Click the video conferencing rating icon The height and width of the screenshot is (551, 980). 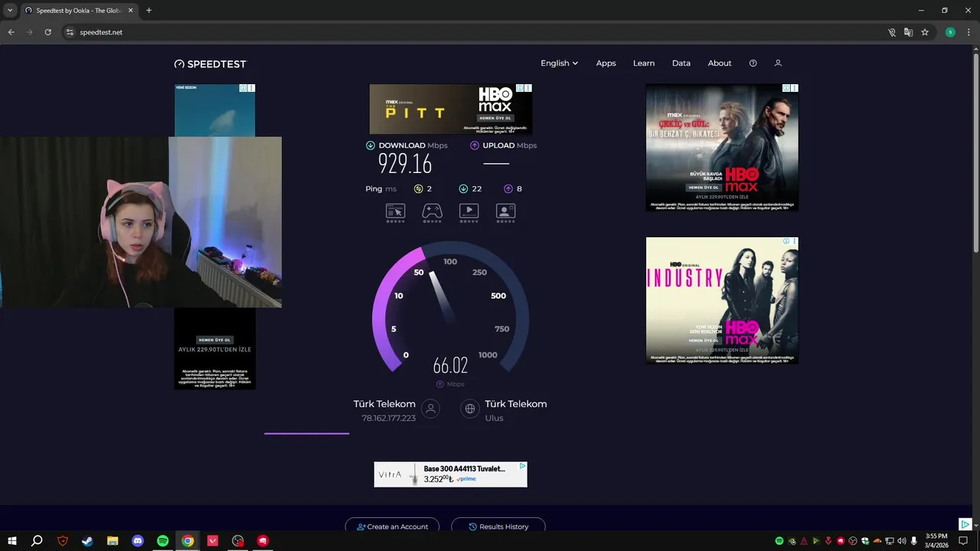coord(505,211)
